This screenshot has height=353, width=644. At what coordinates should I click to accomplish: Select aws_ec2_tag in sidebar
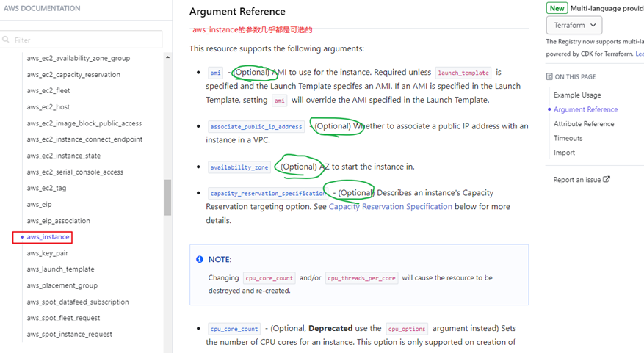click(46, 189)
